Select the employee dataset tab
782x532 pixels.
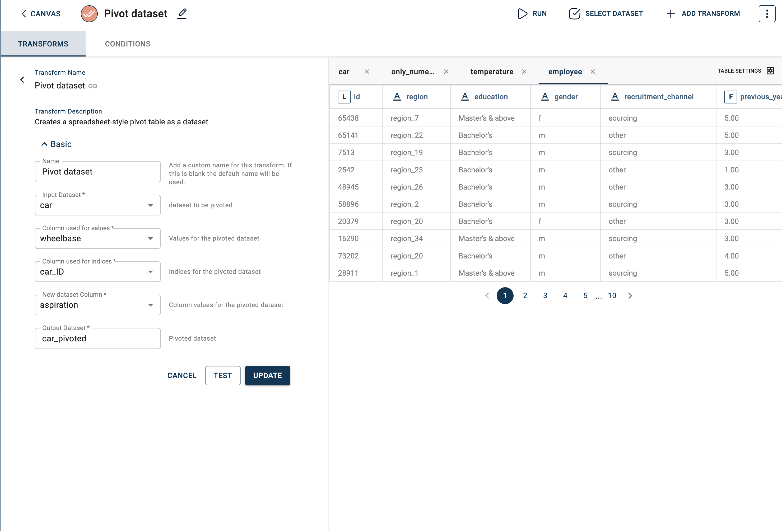pos(565,72)
